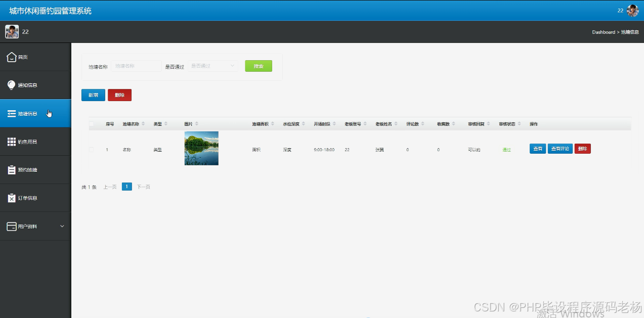Click the 池塘信息 list icon

point(12,113)
